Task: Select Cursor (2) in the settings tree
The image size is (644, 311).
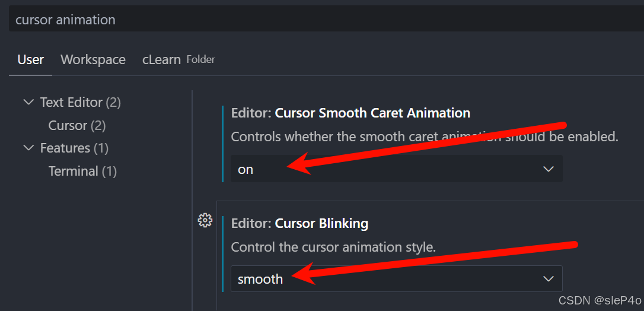Action: (77, 125)
